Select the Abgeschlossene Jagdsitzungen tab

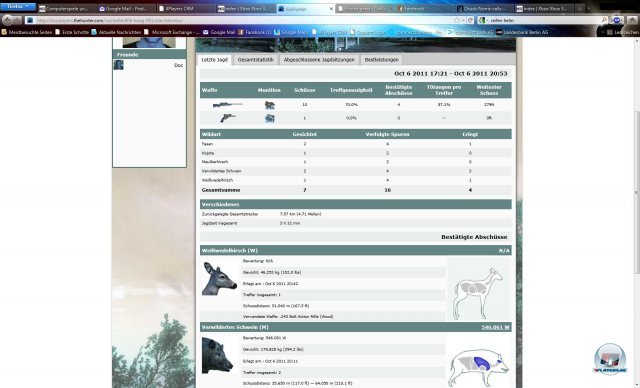[319, 60]
